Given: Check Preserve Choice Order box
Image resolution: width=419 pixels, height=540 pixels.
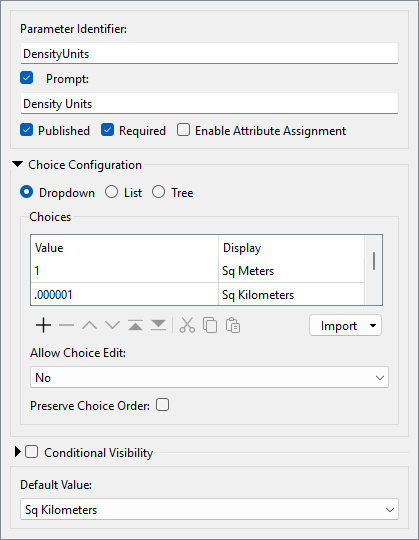Looking at the screenshot, I should [x=163, y=405].
